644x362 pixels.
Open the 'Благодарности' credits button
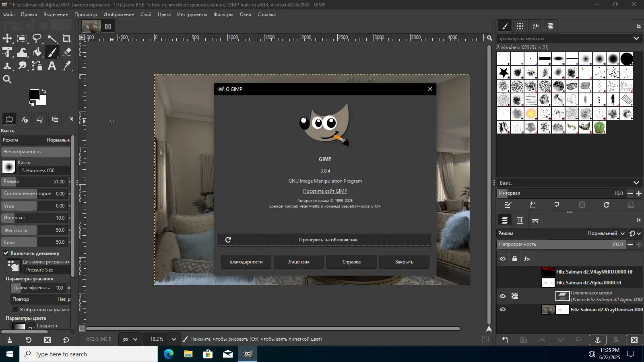click(x=246, y=262)
